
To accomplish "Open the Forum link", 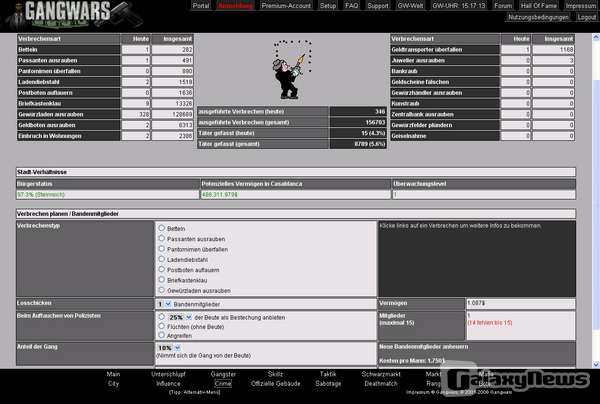I will tap(503, 6).
